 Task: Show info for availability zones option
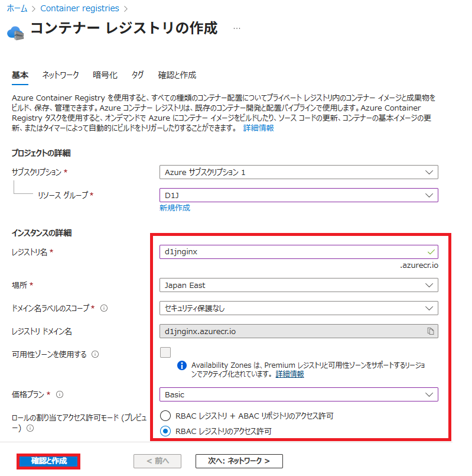point(96,354)
